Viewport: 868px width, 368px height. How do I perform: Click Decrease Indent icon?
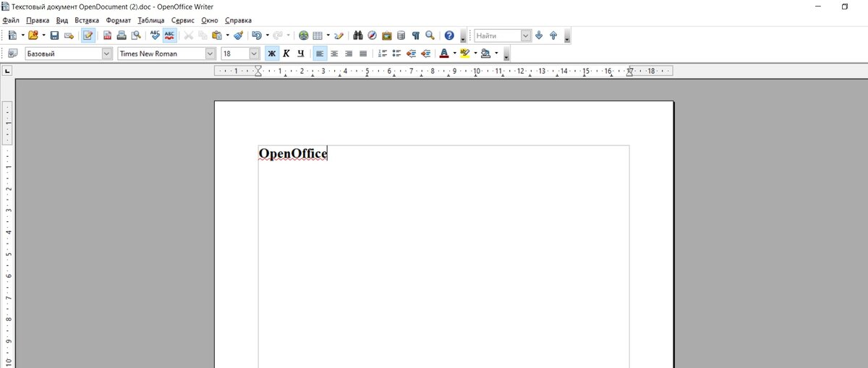tap(411, 53)
